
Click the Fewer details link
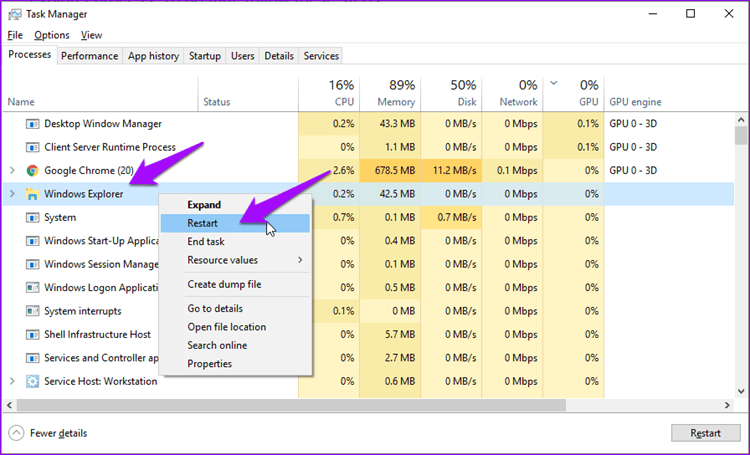coord(58,433)
